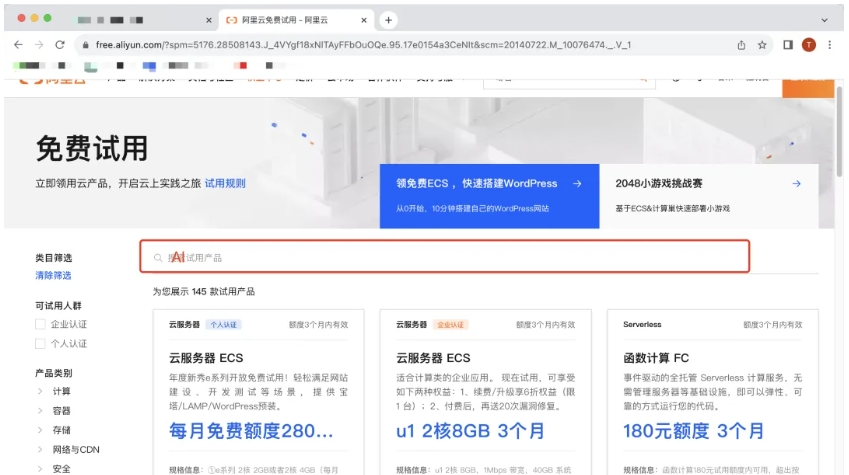Open the Chrome three-dot menu

click(830, 45)
